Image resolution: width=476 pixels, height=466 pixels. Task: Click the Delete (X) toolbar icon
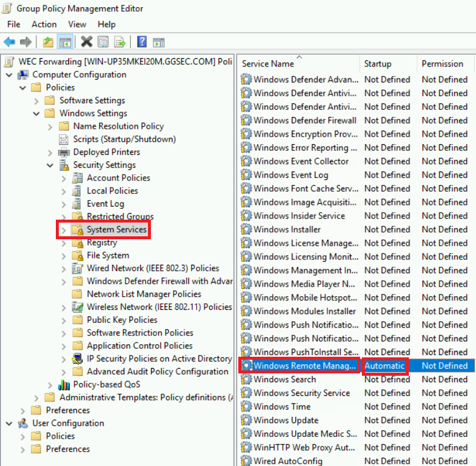coord(86,42)
